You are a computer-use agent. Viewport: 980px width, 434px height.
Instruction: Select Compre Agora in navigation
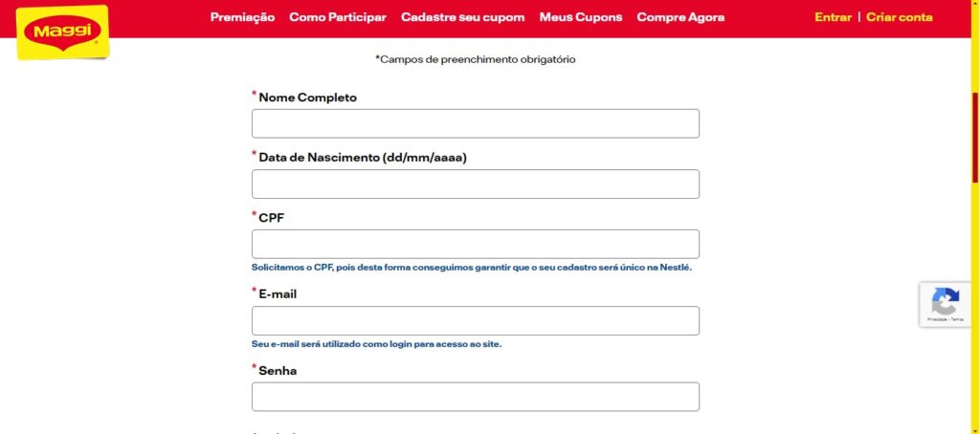pyautogui.click(x=680, y=17)
